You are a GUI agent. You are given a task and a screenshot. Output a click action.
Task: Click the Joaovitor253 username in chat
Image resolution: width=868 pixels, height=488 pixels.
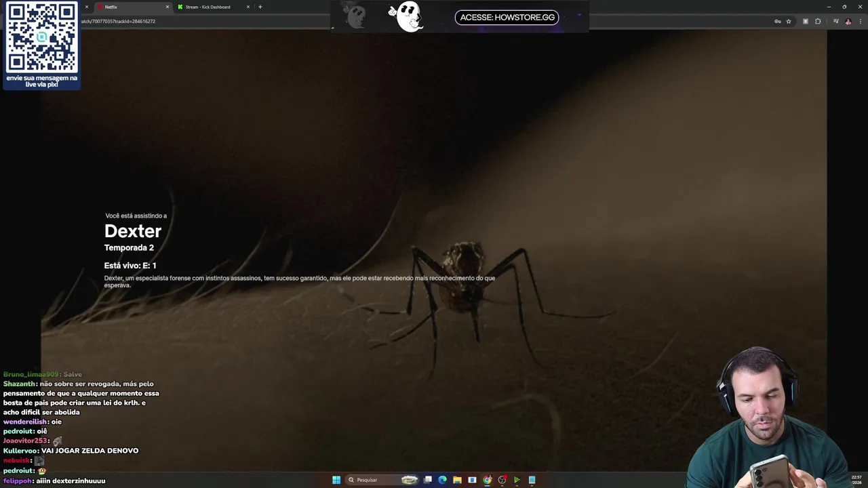click(x=26, y=441)
